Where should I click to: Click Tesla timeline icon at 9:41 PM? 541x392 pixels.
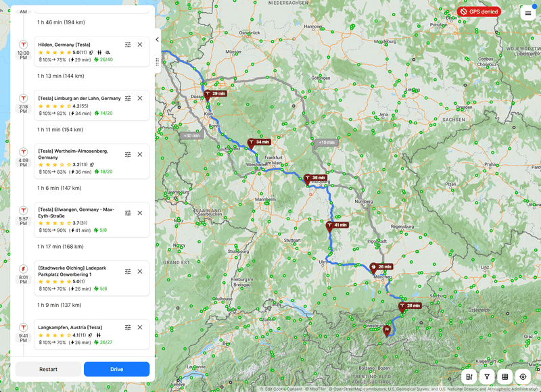24,327
